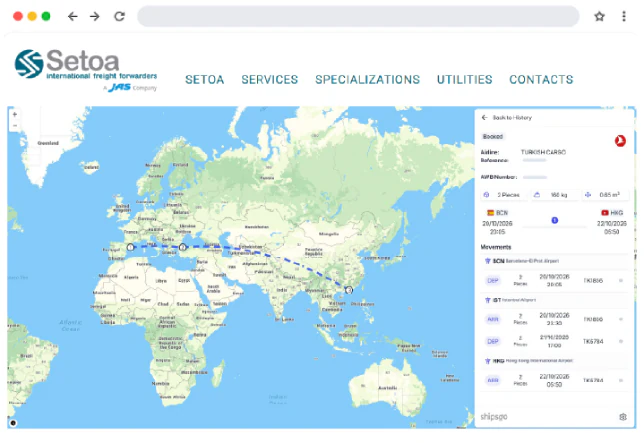Go back using the browser back arrow
This screenshot has width=644, height=443.
click(73, 16)
